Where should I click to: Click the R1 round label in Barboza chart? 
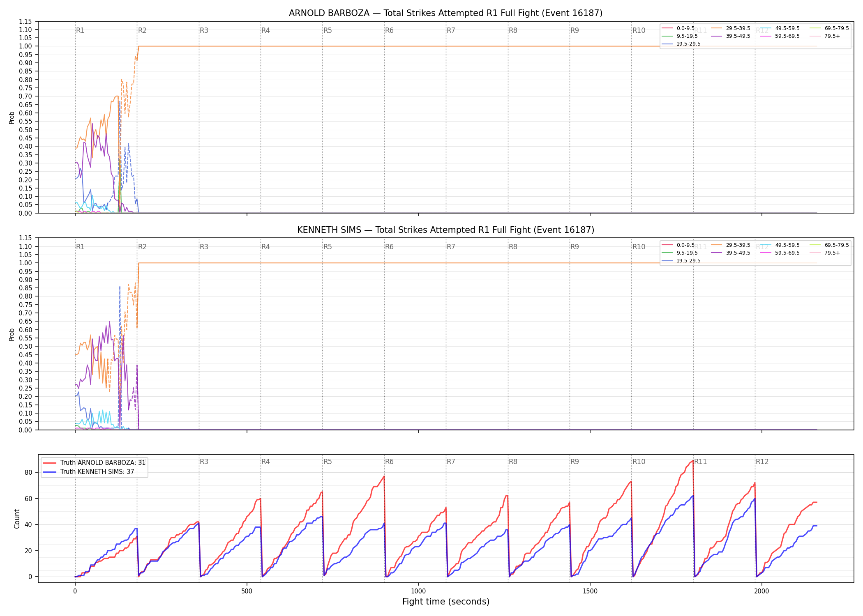click(x=80, y=30)
